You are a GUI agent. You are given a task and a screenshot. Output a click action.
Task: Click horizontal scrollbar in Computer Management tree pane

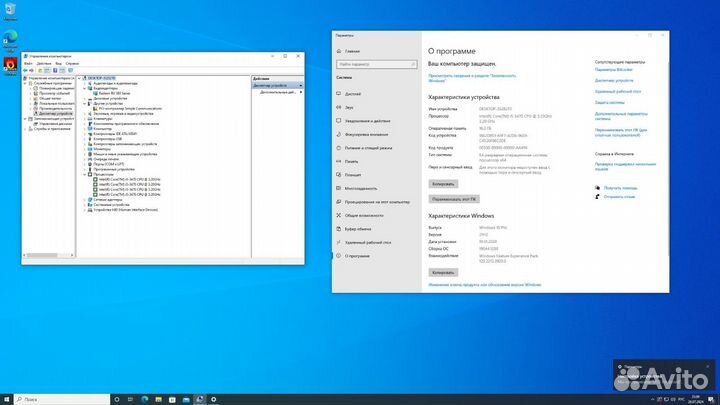click(x=48, y=255)
